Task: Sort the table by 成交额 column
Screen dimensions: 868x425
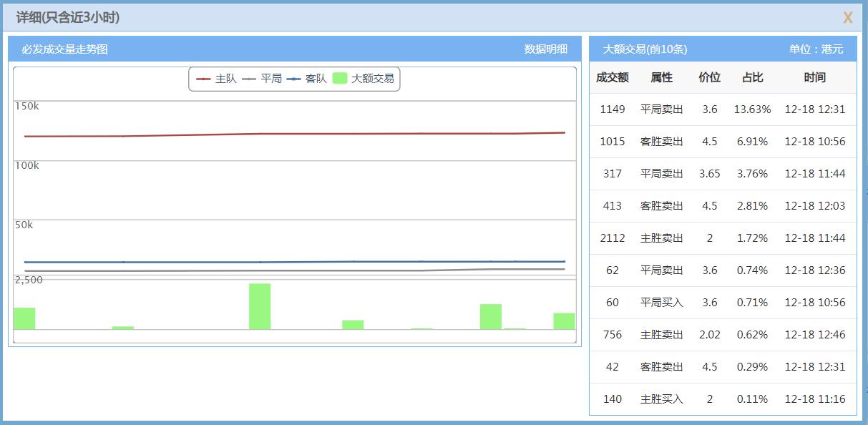Action: tap(612, 77)
